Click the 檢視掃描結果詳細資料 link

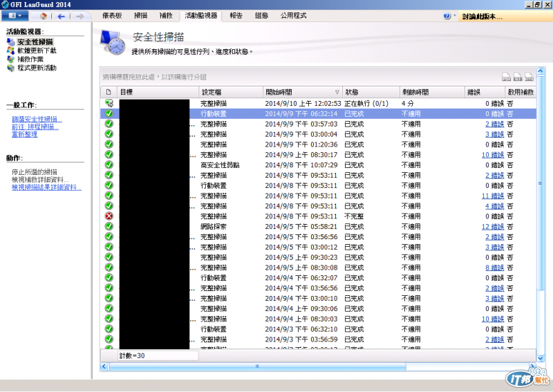click(46, 187)
